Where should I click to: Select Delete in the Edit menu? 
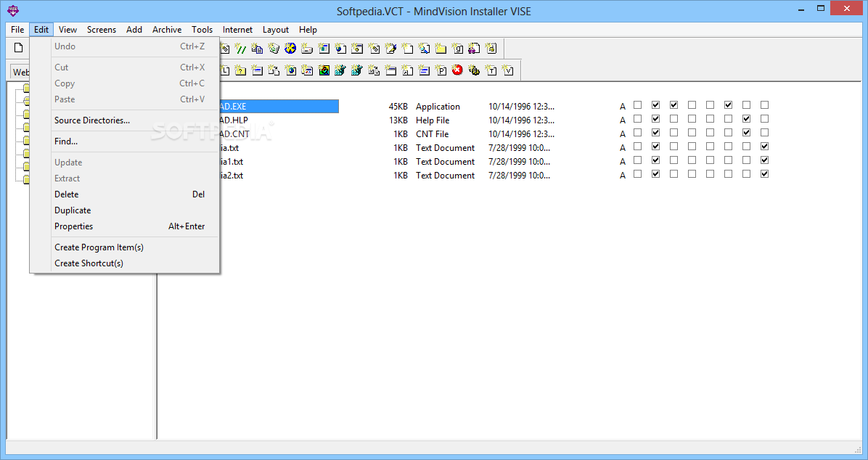[x=125, y=194]
